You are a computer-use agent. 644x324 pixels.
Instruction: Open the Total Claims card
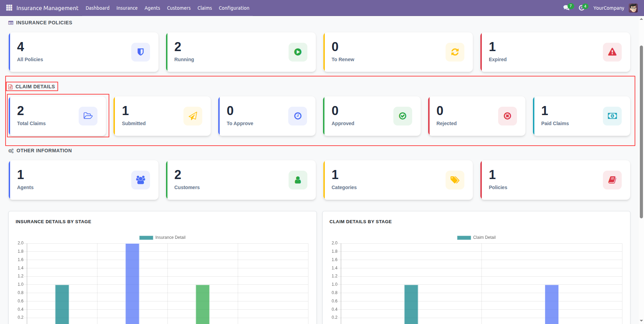click(x=57, y=116)
